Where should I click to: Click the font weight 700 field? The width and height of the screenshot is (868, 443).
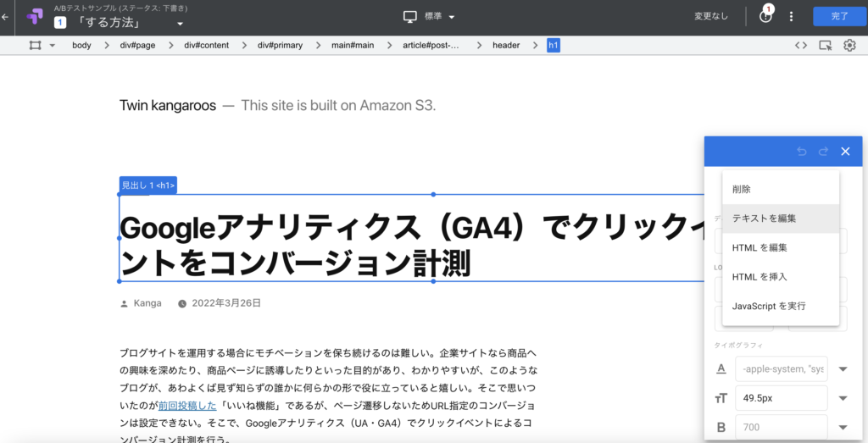pyautogui.click(x=781, y=427)
